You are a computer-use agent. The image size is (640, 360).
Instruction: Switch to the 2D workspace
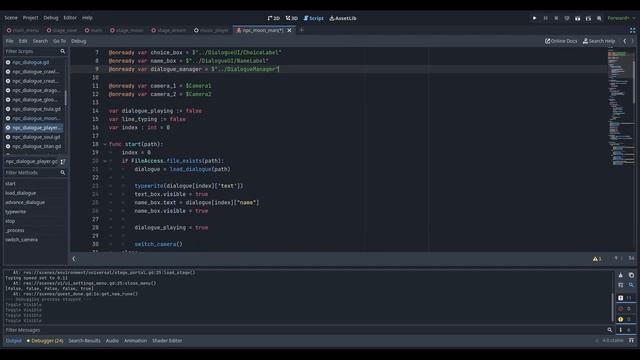pos(273,18)
